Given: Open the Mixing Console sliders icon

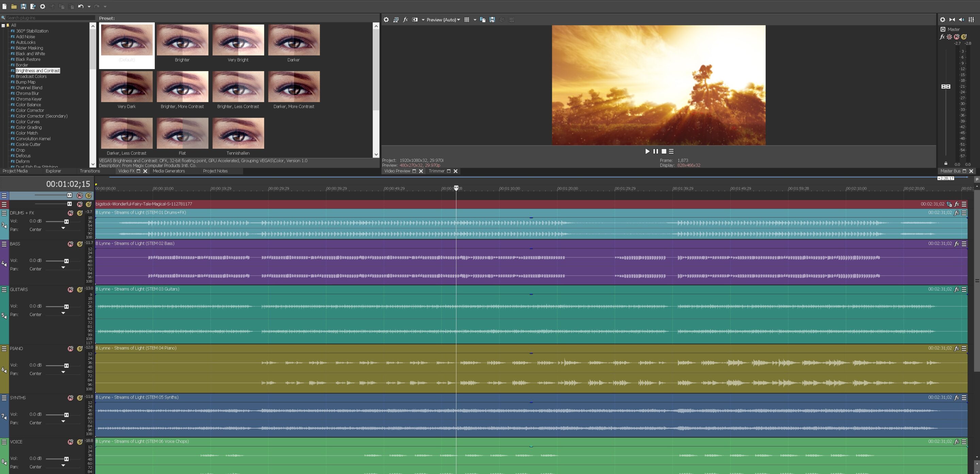Looking at the screenshot, I should pos(971,19).
